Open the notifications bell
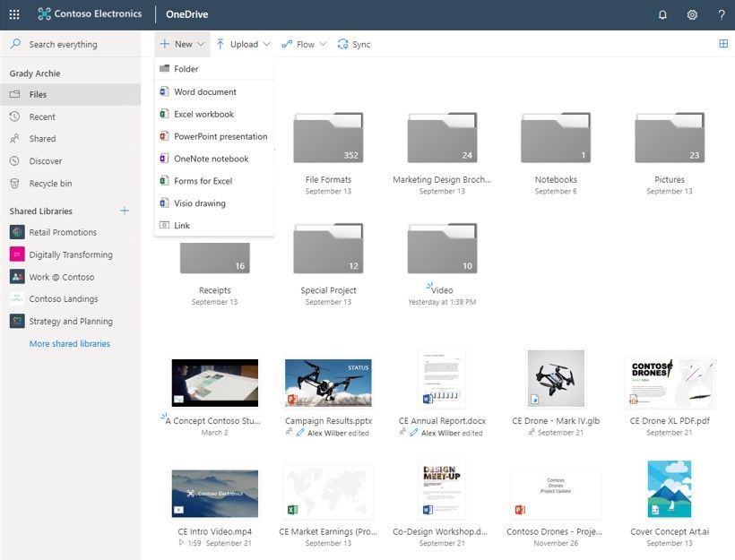 [x=662, y=15]
